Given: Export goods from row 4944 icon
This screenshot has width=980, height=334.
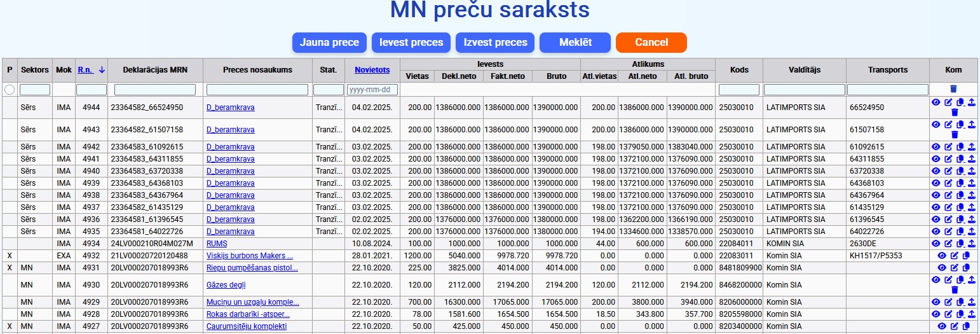Looking at the screenshot, I should coord(972,102).
